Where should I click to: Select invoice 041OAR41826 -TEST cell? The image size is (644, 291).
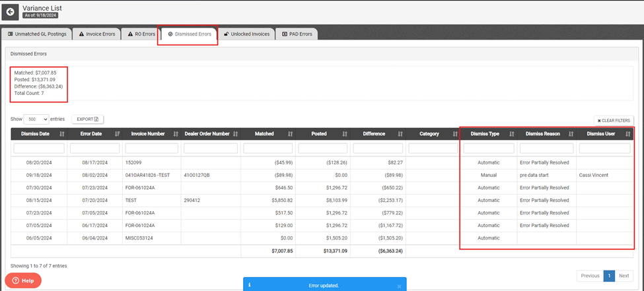[151, 176]
